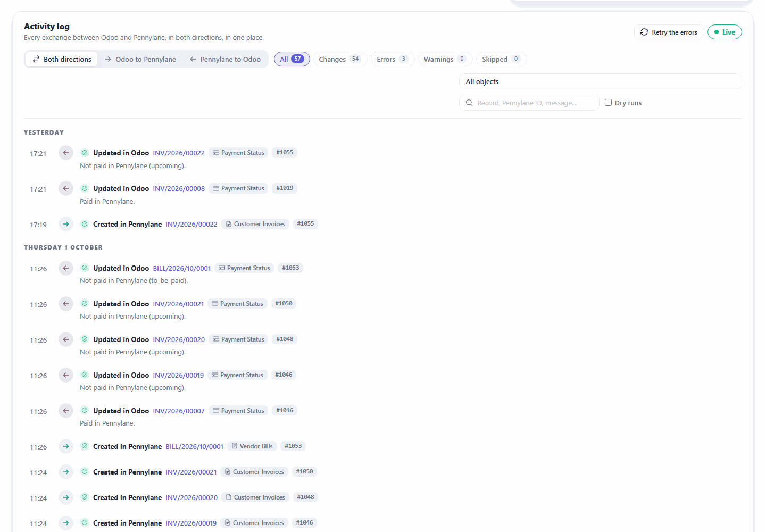
Task: Switch to Pennylane to Odoo direction
Action: pyautogui.click(x=226, y=59)
